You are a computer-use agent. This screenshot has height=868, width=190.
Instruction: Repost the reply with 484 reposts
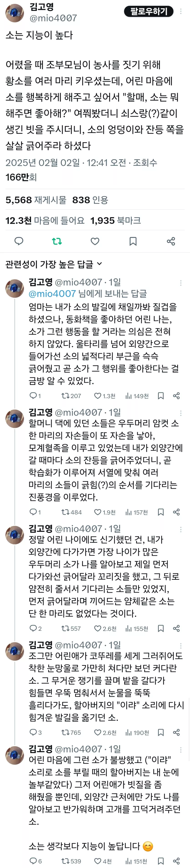(x=65, y=512)
